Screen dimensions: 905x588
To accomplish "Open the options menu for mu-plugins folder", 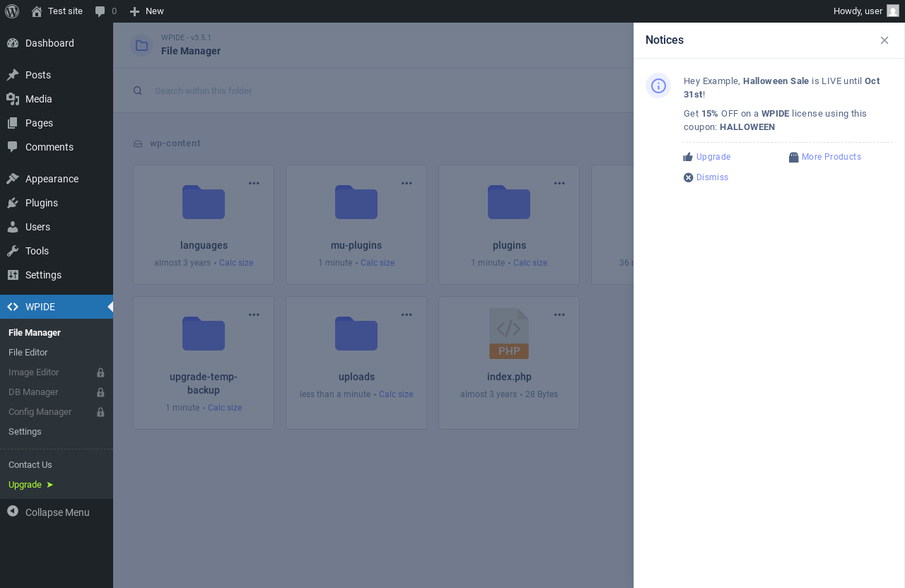I will pos(407,184).
